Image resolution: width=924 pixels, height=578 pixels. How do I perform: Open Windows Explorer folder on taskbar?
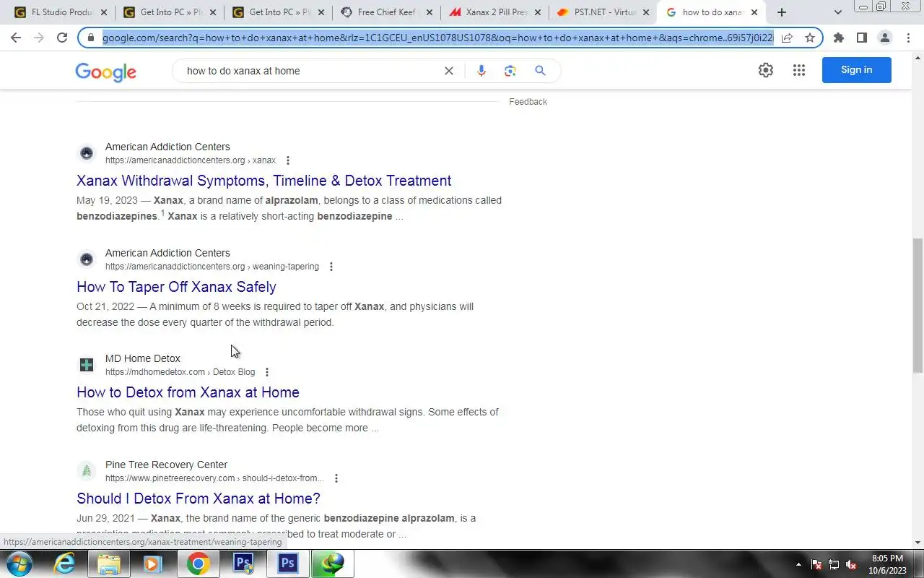click(x=109, y=564)
